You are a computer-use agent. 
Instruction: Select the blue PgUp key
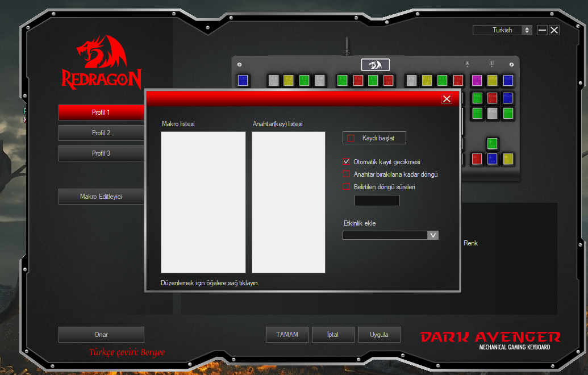507,98
